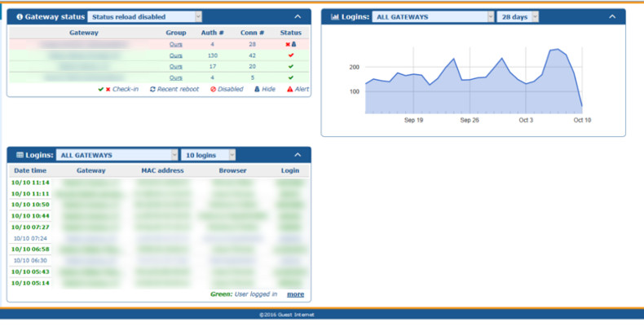The image size is (644, 331).
Task: Click the Disabled legend icon
Action: pyautogui.click(x=213, y=89)
